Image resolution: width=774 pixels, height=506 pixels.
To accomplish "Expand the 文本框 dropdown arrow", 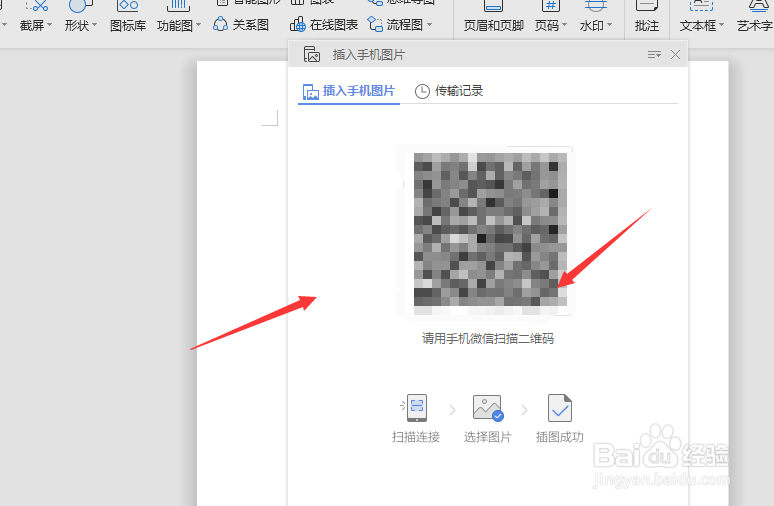I will [x=721, y=25].
